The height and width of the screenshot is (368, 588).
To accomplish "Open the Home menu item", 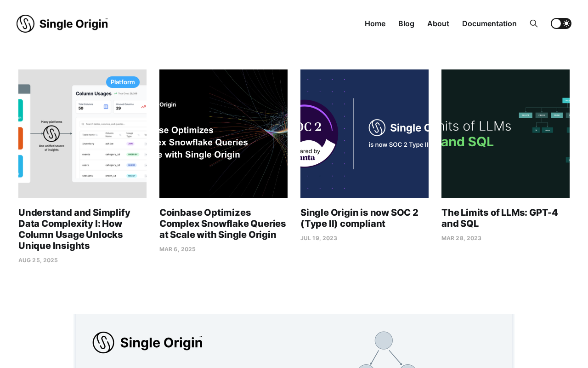I will [x=375, y=23].
